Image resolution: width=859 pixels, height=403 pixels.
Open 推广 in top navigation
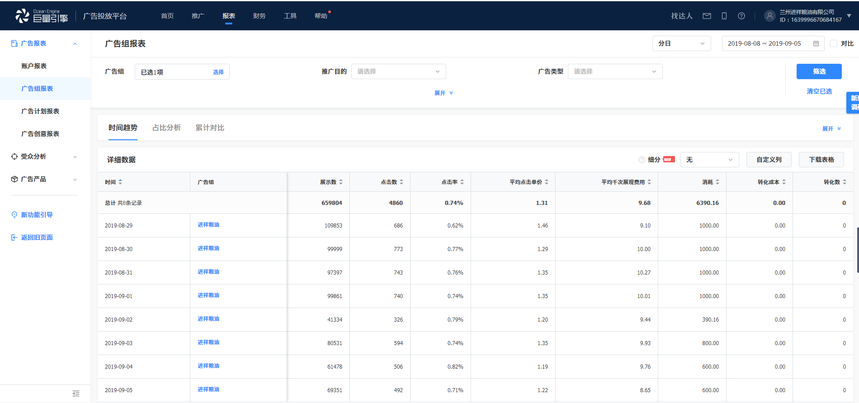198,16
